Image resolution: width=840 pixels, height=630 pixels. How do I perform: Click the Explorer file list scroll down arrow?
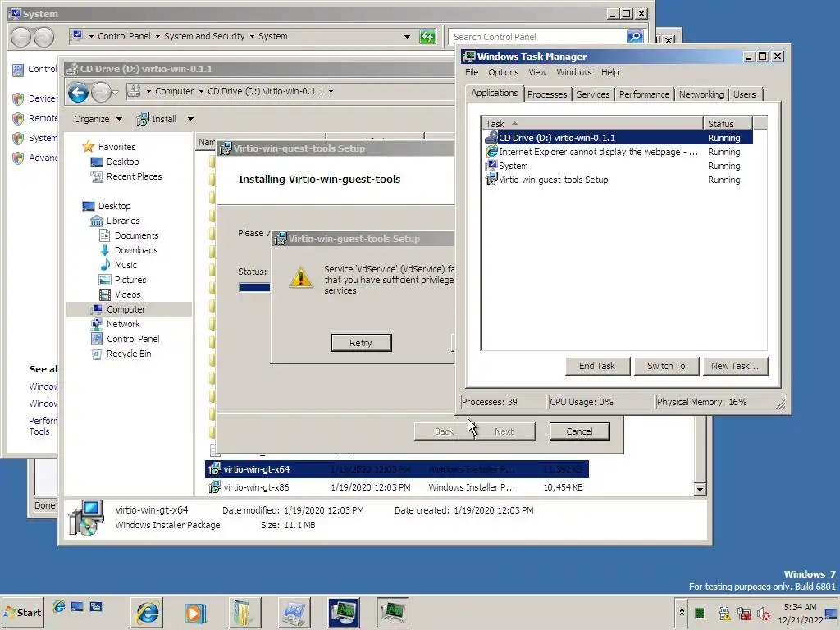pos(700,489)
